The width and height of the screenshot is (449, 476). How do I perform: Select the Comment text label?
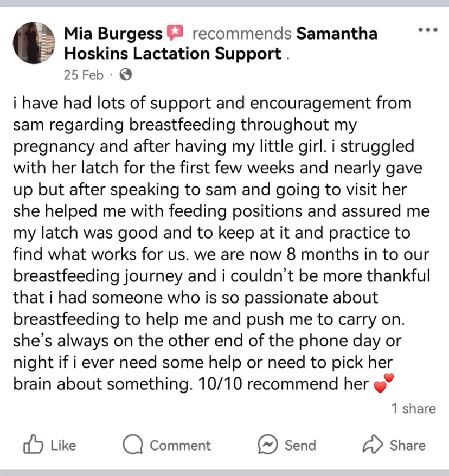(x=180, y=446)
